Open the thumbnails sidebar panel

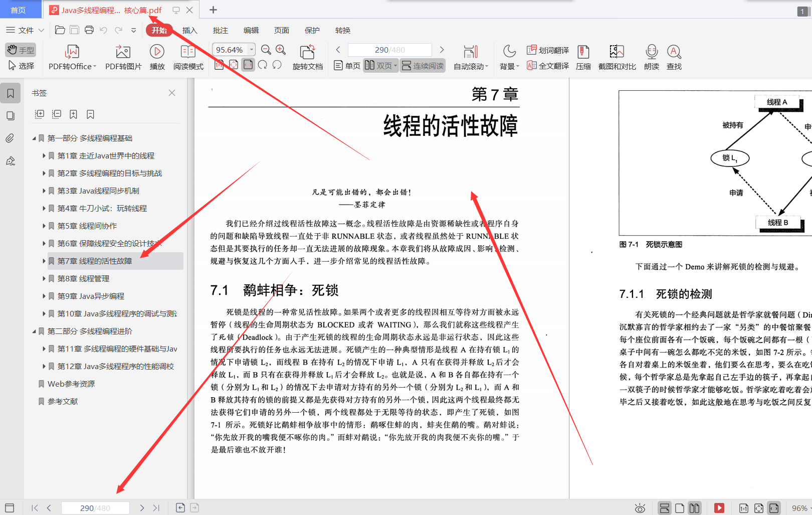[x=11, y=116]
